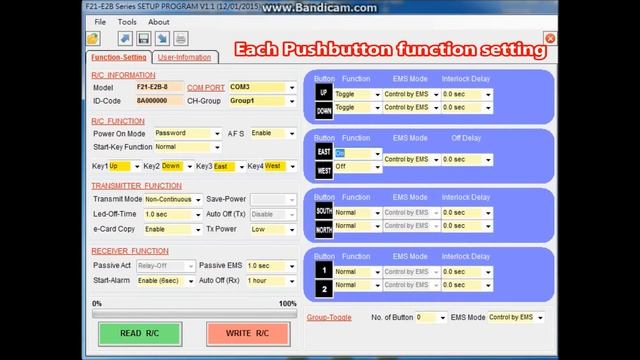Click the black EAST button icon

coord(324,152)
